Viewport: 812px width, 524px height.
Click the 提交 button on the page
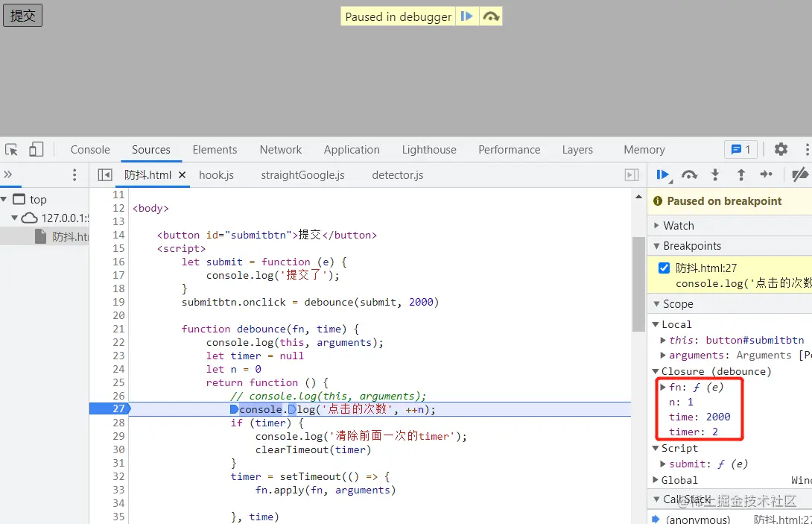pyautogui.click(x=23, y=15)
